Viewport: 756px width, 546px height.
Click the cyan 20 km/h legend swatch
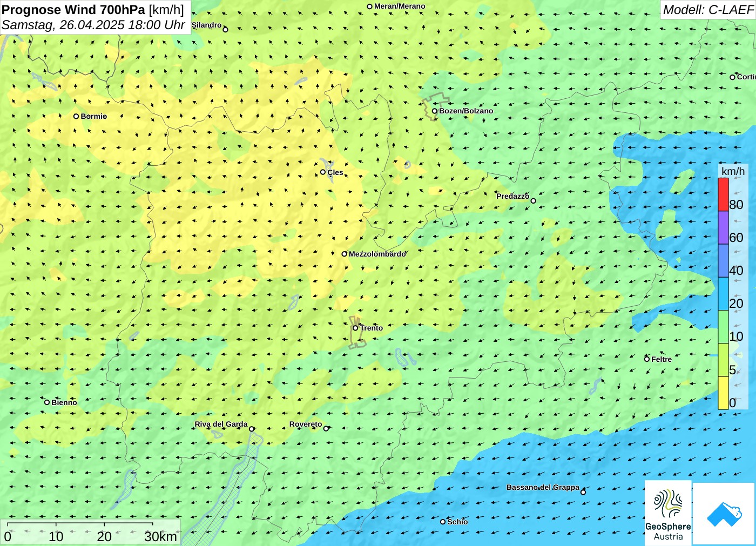pos(723,294)
